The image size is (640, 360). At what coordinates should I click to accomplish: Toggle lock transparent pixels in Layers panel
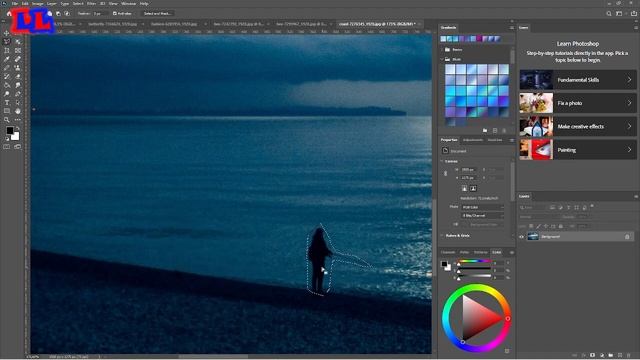pos(531,226)
